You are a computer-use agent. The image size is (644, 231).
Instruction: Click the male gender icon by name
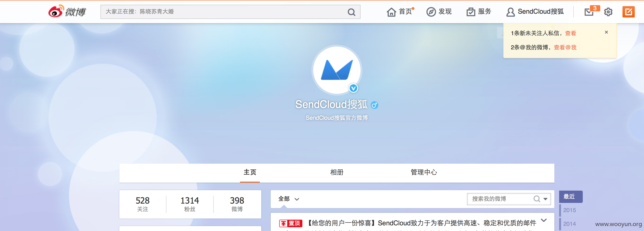click(374, 105)
